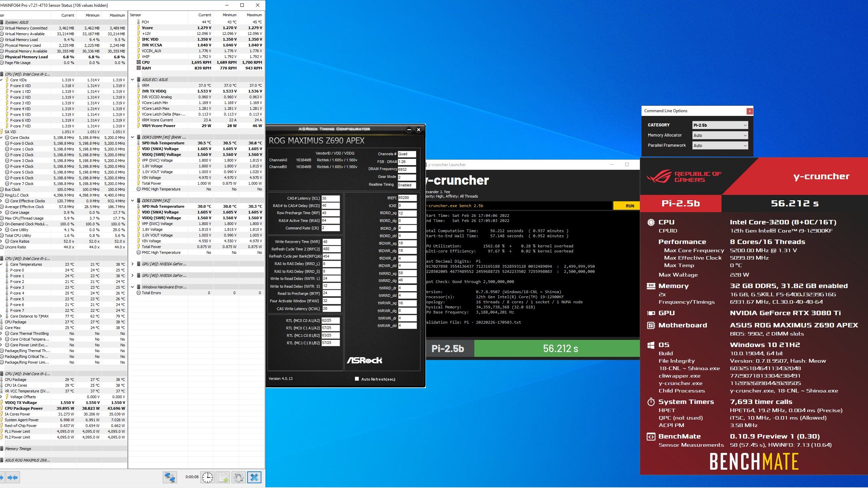Click the BenchMate Motherboard icon
Viewport: 868px width, 488px height.
(x=651, y=326)
